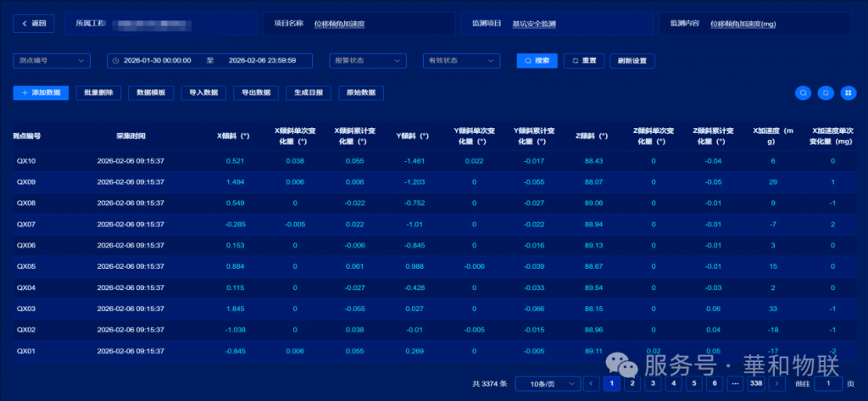The width and height of the screenshot is (868, 401).
Task: Click the start date 2026-01-30 00:00:00 field
Action: click(157, 60)
